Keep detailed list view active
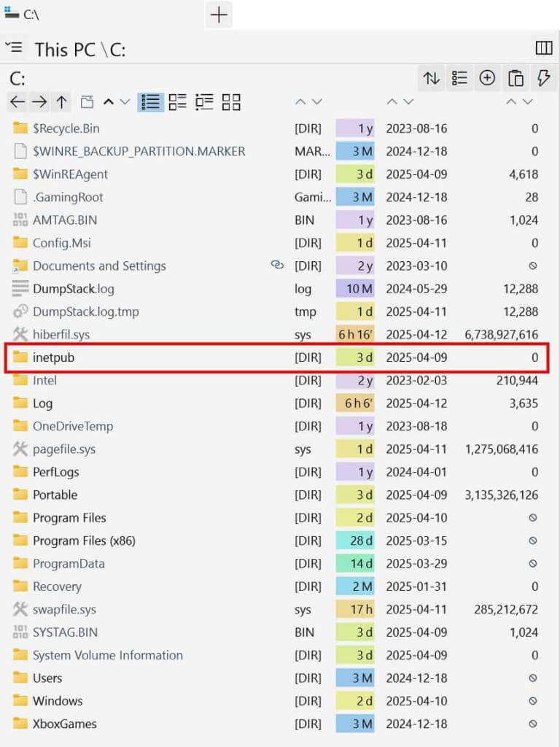560x747 pixels. [x=150, y=102]
